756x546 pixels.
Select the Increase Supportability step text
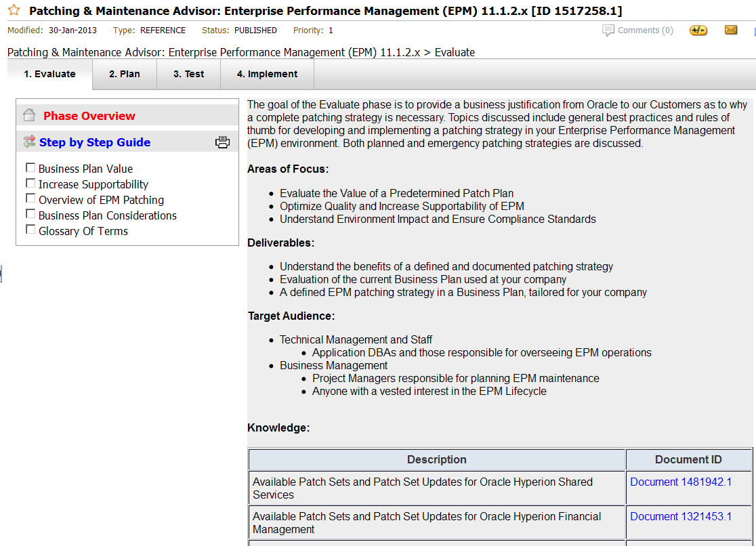point(93,184)
